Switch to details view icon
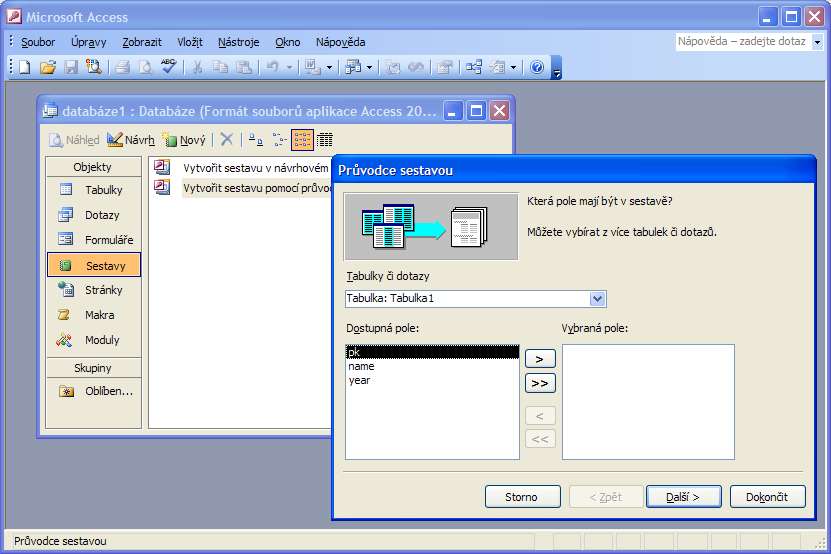The height and width of the screenshot is (554, 831). pos(325,140)
